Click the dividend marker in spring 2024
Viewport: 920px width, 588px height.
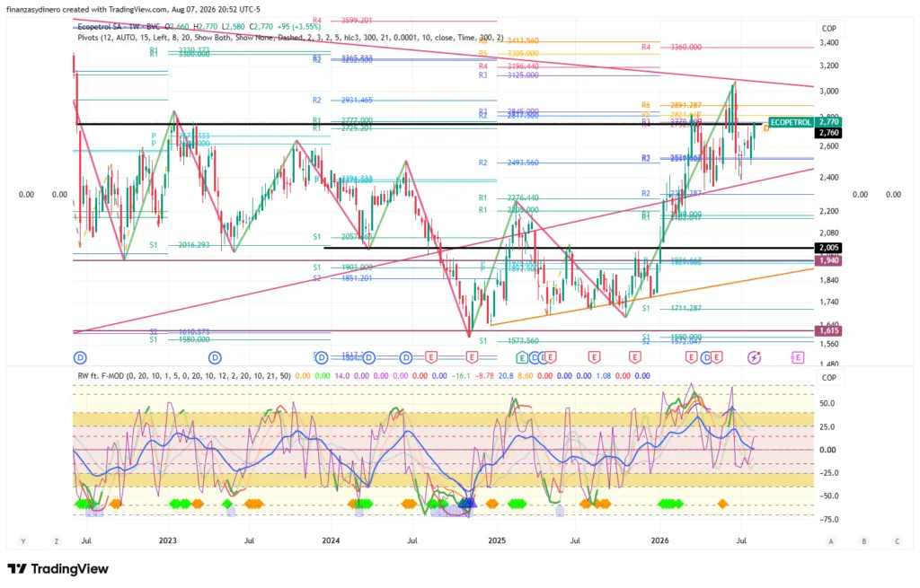coord(369,357)
